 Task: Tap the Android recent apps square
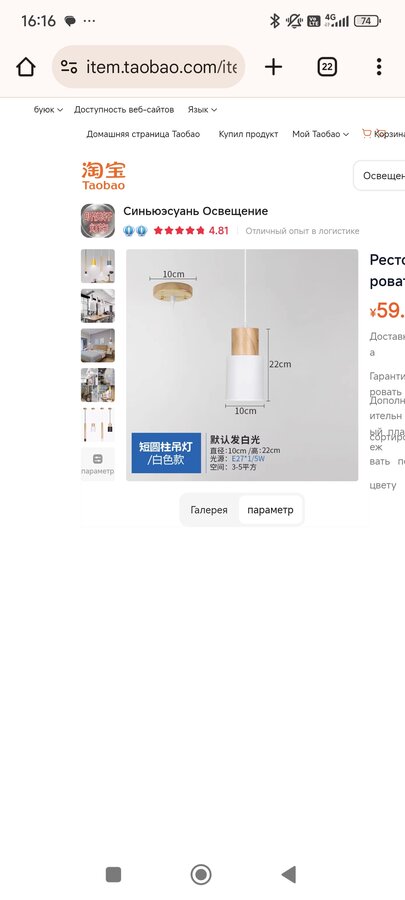click(x=114, y=874)
